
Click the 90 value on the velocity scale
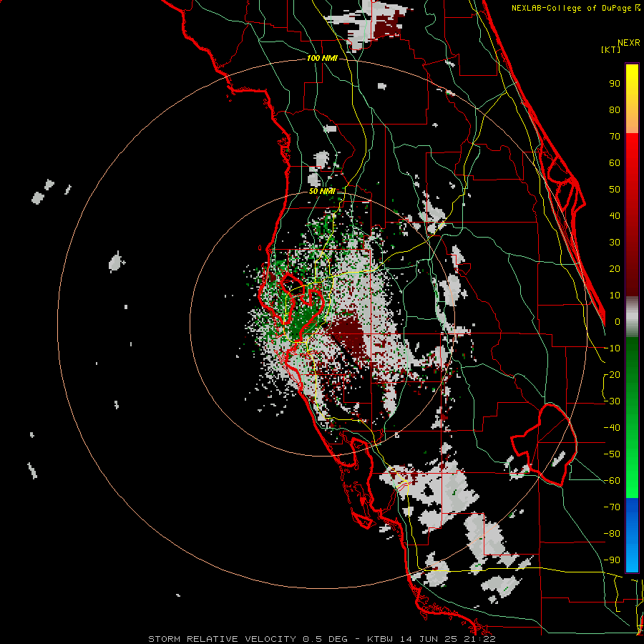(615, 84)
